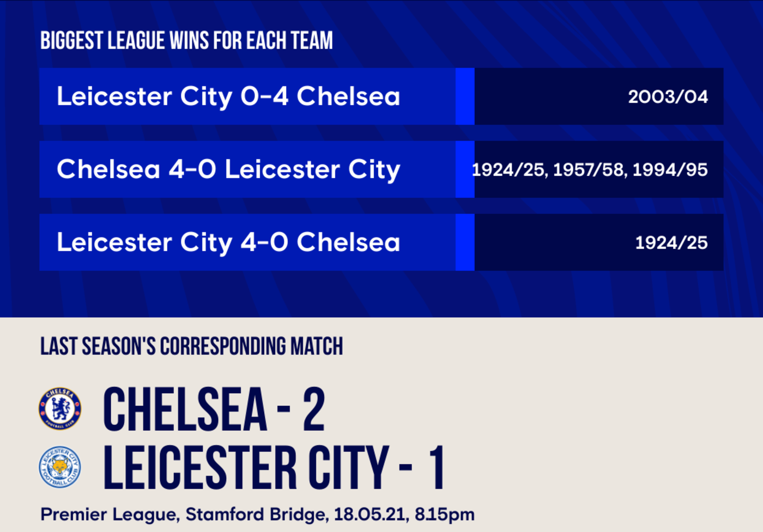This screenshot has height=532, width=763.
Task: Click the Leicester City club crest
Action: pyautogui.click(x=60, y=467)
